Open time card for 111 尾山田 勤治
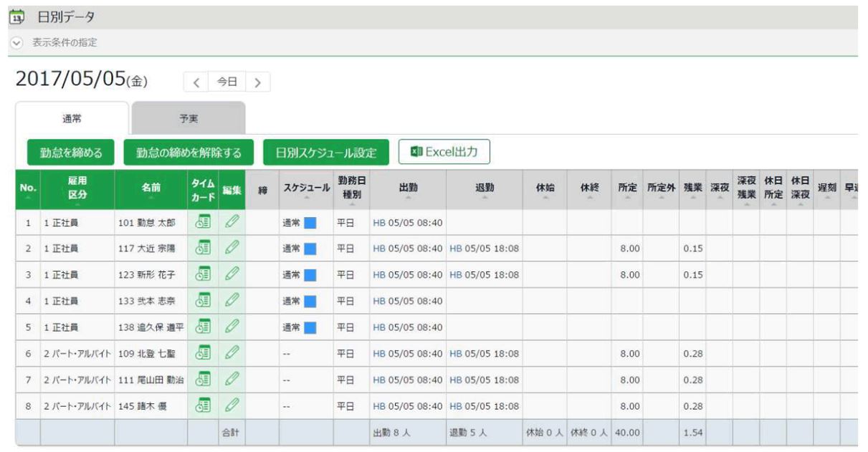Image resolution: width=868 pixels, height=452 pixels. coord(201,380)
